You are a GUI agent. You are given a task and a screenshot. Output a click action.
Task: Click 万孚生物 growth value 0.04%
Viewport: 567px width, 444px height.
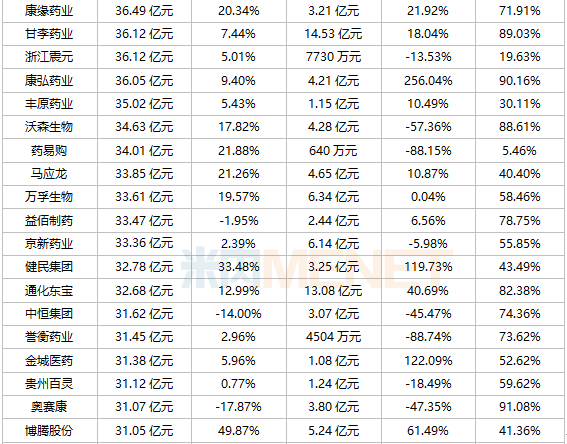point(428,197)
